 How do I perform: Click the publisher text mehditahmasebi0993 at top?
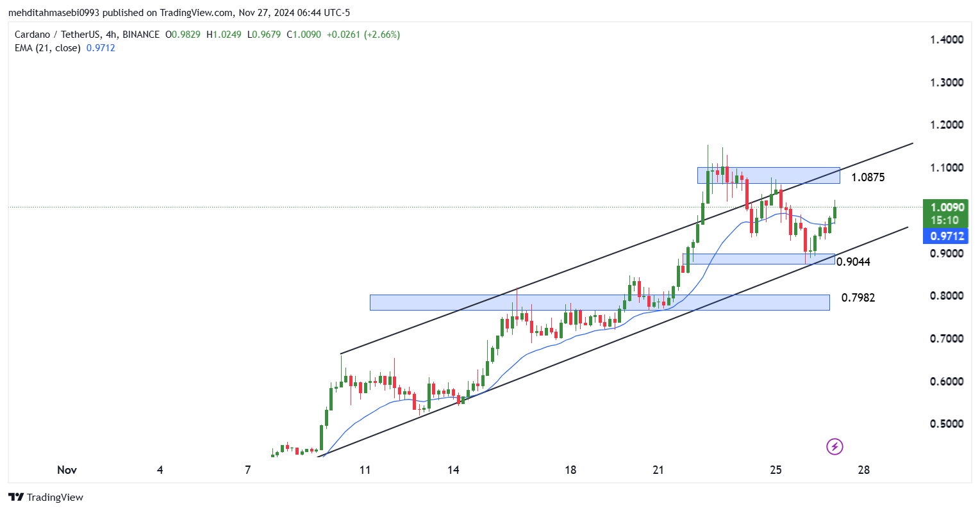coord(54,13)
